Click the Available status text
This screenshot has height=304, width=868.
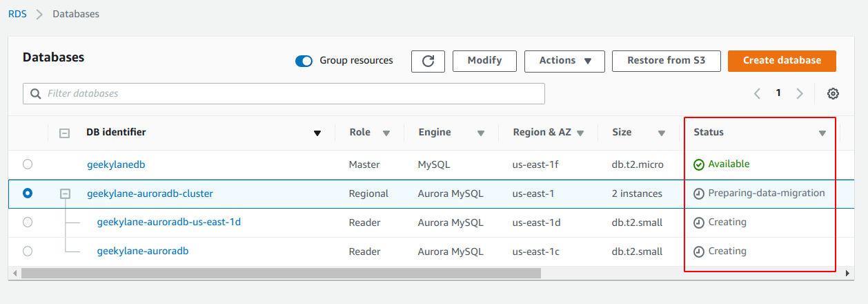pos(729,164)
